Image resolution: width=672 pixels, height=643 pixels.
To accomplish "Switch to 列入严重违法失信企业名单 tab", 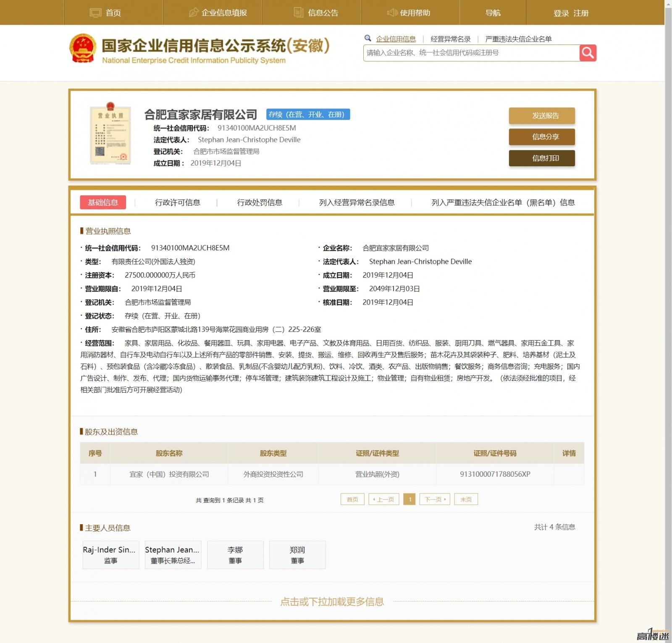I will [x=503, y=202].
